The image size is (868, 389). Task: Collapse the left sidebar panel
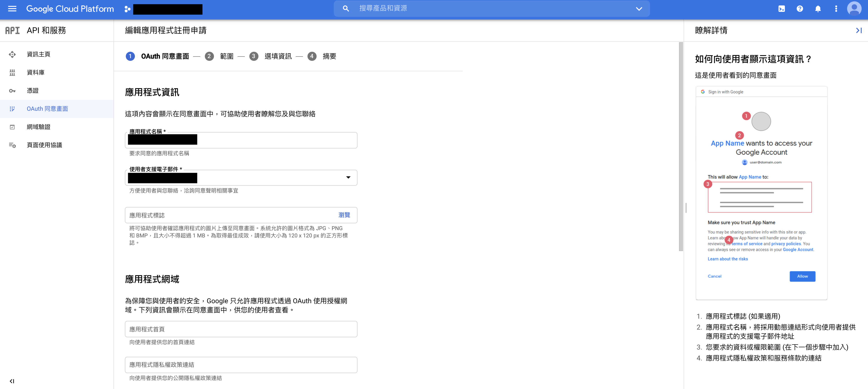click(x=12, y=381)
